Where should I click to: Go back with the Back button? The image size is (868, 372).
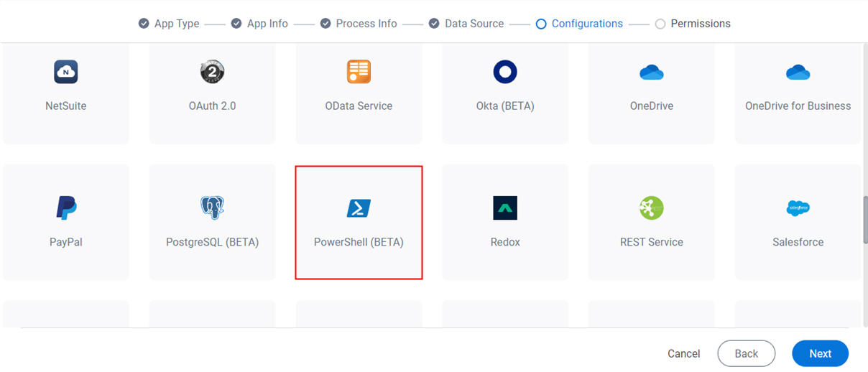(x=747, y=353)
